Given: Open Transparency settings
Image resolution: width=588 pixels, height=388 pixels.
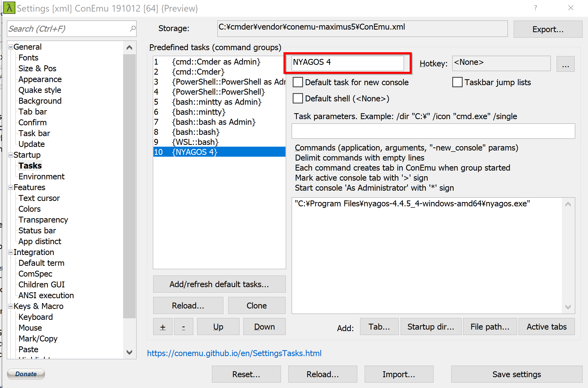Looking at the screenshot, I should click(43, 220).
